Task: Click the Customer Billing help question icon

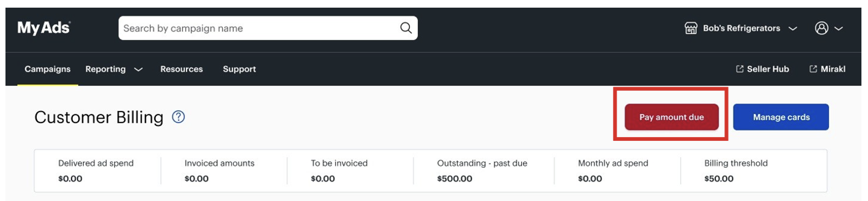Action: tap(178, 117)
